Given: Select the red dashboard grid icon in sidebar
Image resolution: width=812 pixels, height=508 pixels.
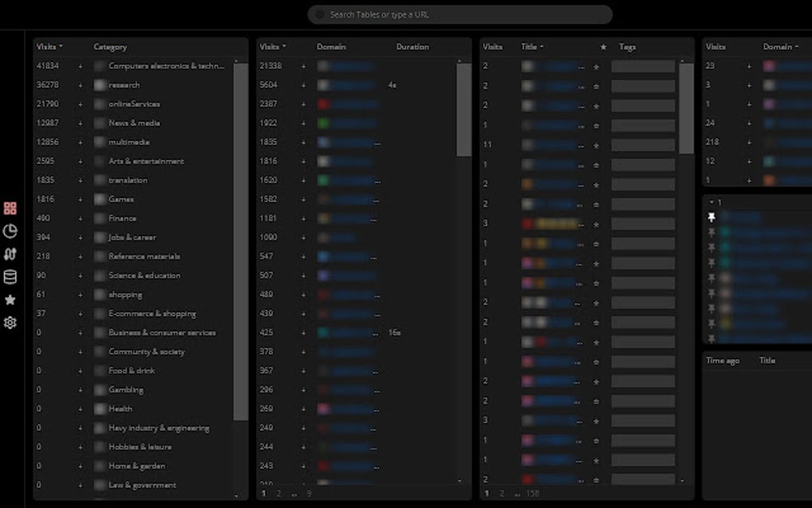Looking at the screenshot, I should click(10, 208).
